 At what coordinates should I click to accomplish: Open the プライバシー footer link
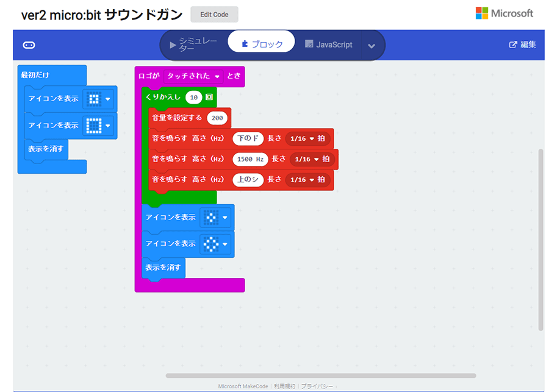pyautogui.click(x=317, y=387)
